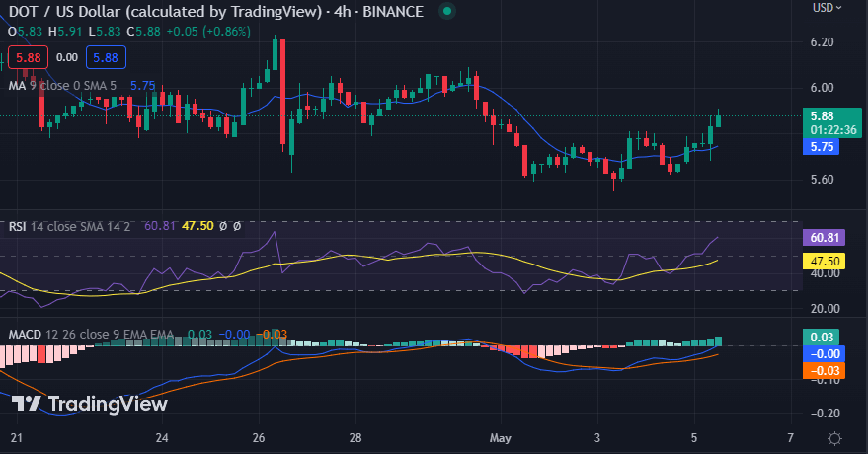Select the MACD 12 26 close legend
Image resolution: width=868 pixels, height=454 pixels.
pyautogui.click(x=91, y=334)
